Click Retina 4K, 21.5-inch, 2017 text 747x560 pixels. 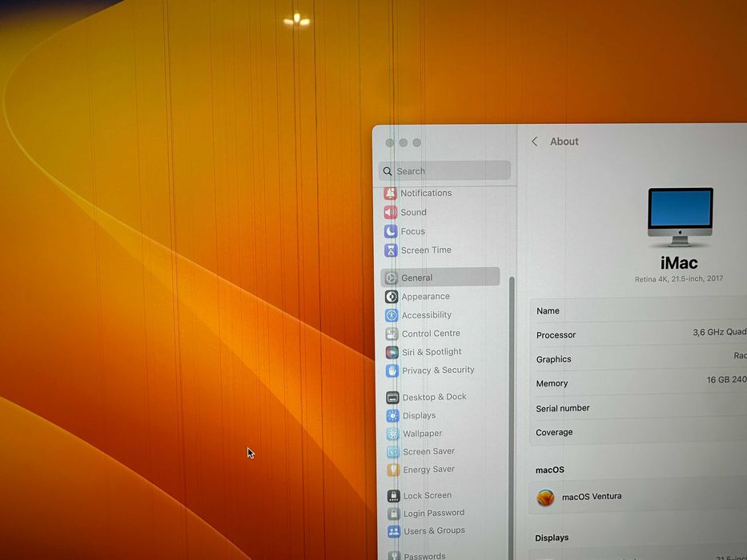[679, 278]
